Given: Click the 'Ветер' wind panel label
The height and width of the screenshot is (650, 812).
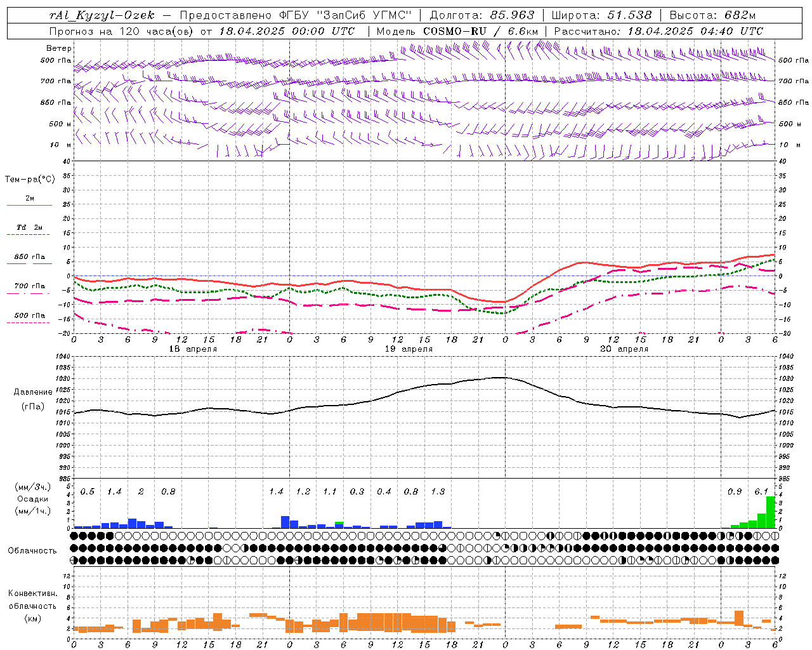Looking at the screenshot, I should 59,48.
